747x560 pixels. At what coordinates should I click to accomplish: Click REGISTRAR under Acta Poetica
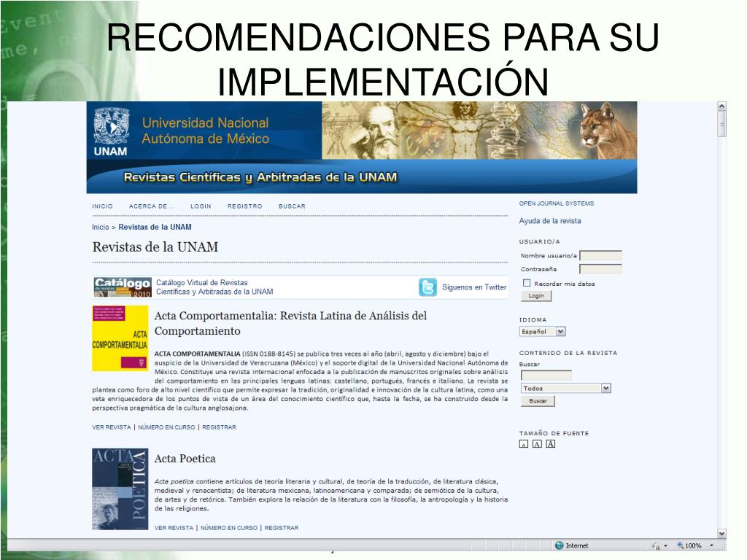[282, 528]
